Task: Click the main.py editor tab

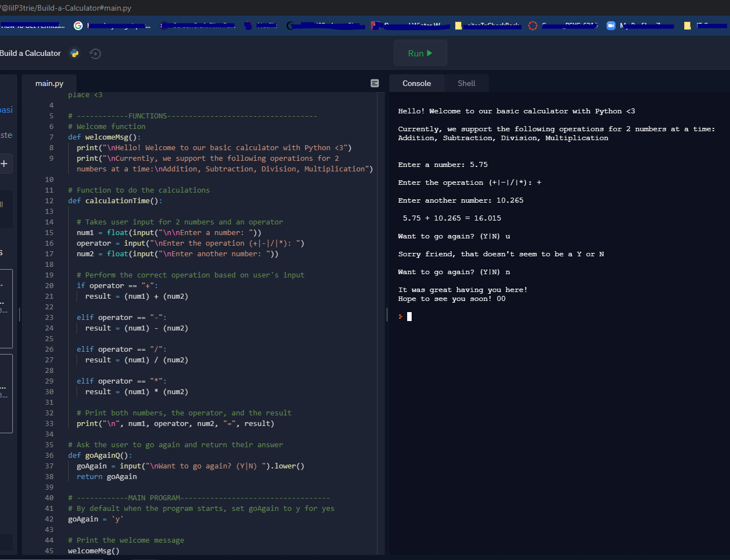Action: [x=49, y=83]
